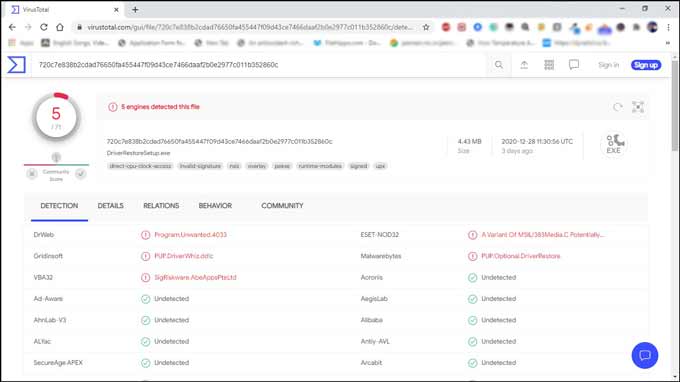Viewport: 680px width, 382px height.
Task: Open the graph view icon
Action: (638, 107)
